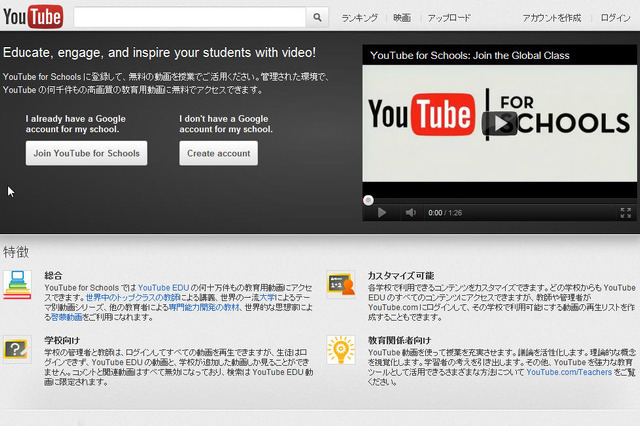640x426 pixels.
Task: Click the YouTube logo in header
Action: [33, 17]
